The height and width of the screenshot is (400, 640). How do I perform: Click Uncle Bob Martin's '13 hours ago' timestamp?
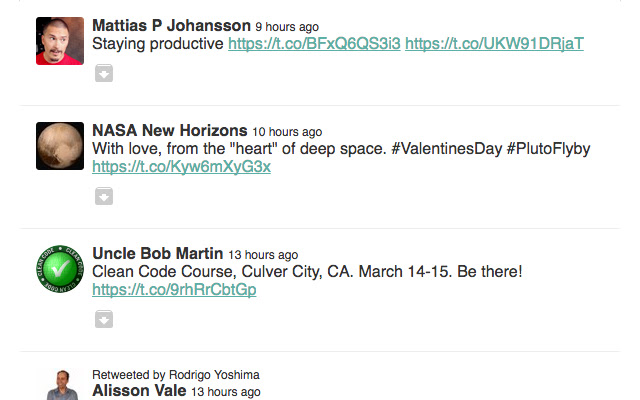coord(263,255)
